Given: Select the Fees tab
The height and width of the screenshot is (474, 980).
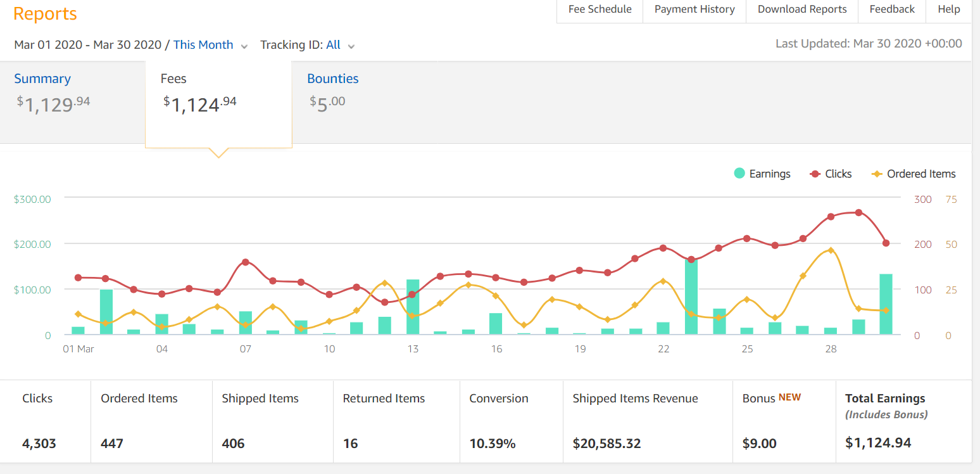Looking at the screenshot, I should tap(173, 79).
